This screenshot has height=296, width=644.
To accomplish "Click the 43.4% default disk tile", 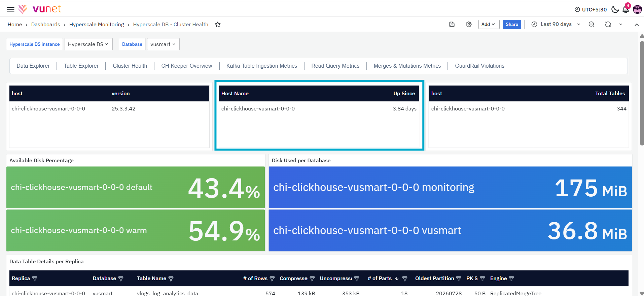I will [136, 187].
